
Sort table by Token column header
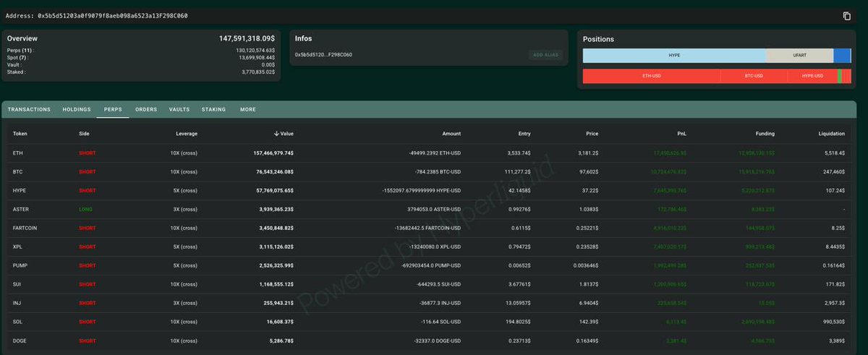[20, 134]
